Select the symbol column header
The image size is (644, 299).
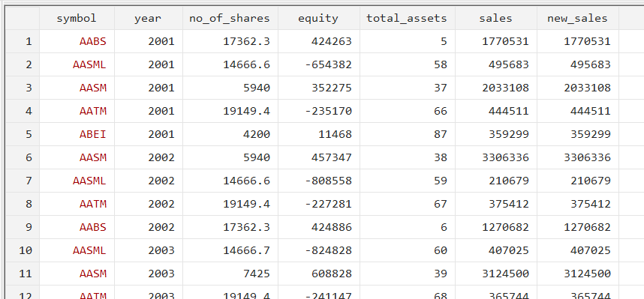click(x=77, y=18)
